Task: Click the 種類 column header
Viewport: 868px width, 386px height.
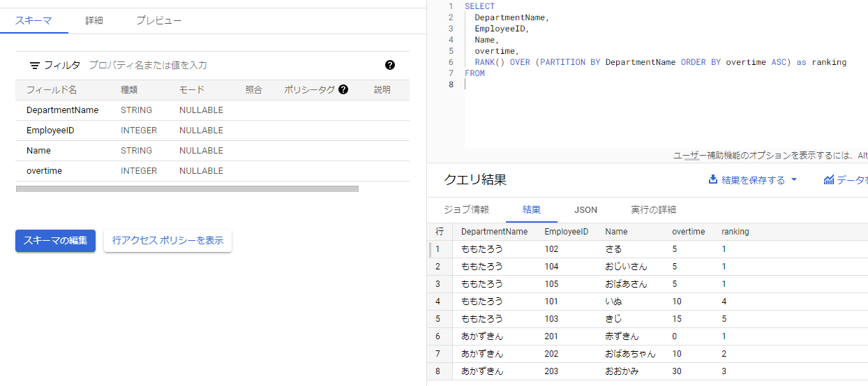Action: [129, 90]
